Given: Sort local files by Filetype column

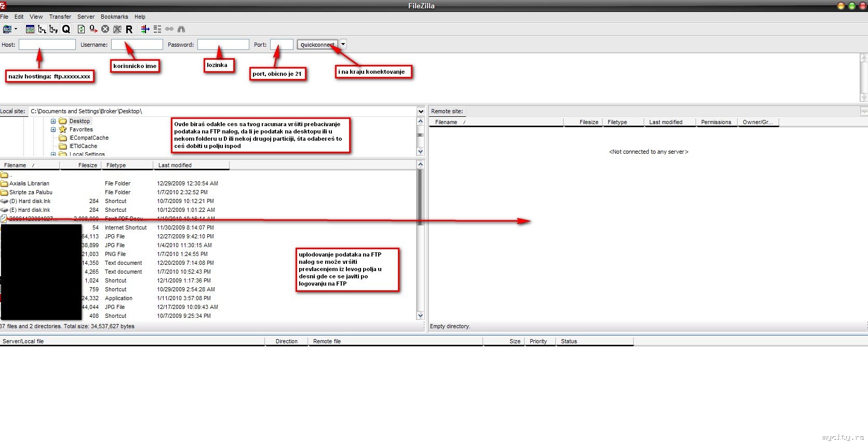Looking at the screenshot, I should tap(127, 165).
